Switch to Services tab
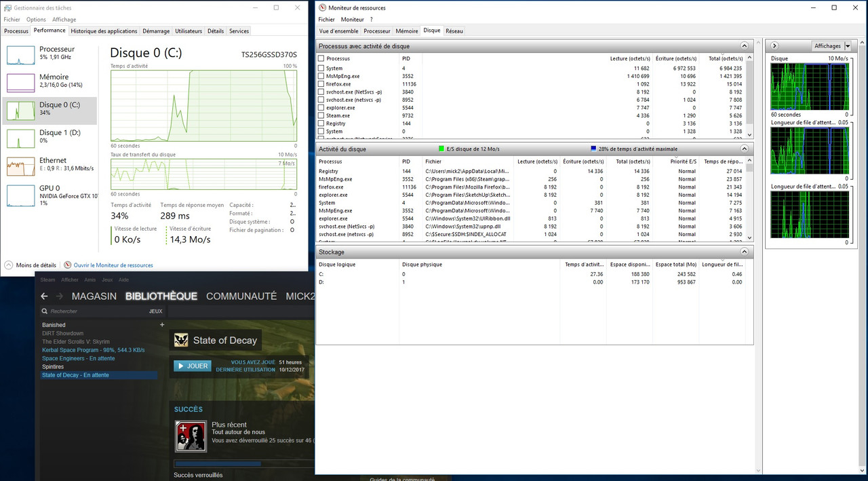Screen dimensions: 868x481 pos(239,31)
